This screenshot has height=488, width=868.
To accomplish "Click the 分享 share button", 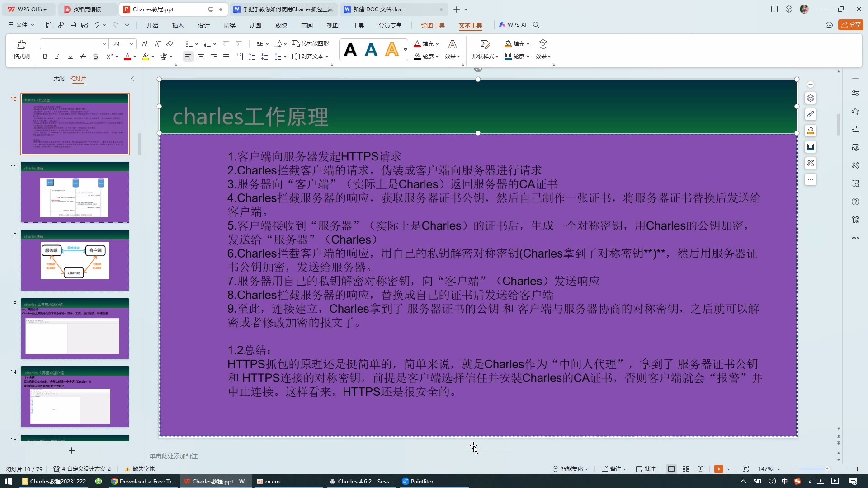I will point(852,25).
